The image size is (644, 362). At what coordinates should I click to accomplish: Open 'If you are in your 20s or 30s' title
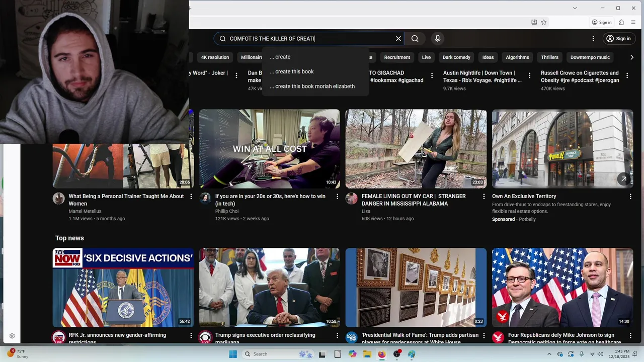[270, 200]
